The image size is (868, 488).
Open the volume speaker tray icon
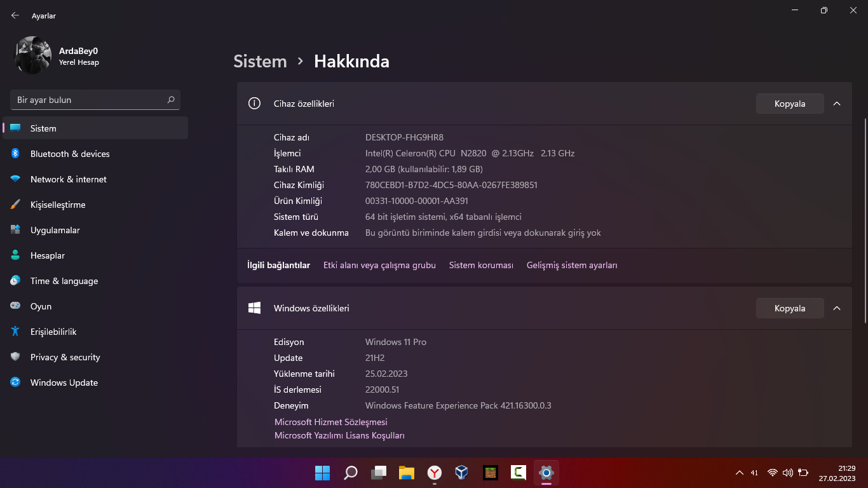click(x=788, y=473)
